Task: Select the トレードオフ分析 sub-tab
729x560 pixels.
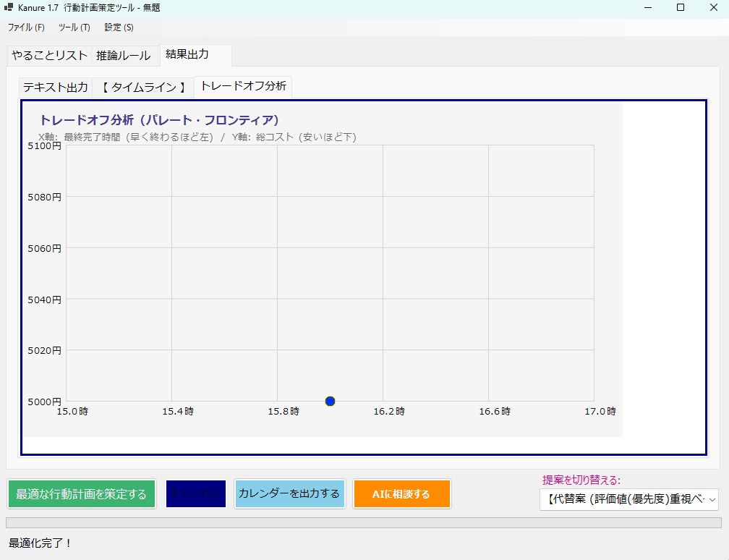Action: [x=243, y=86]
